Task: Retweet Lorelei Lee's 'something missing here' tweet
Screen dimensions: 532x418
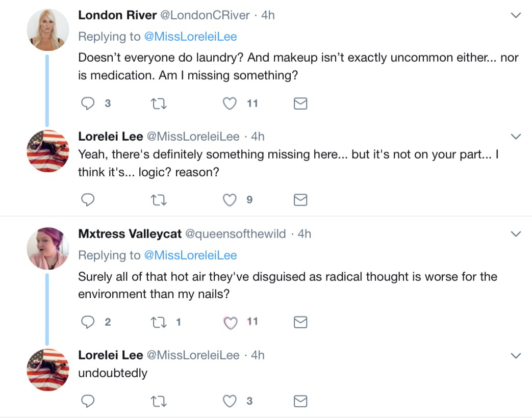Action: [159, 200]
